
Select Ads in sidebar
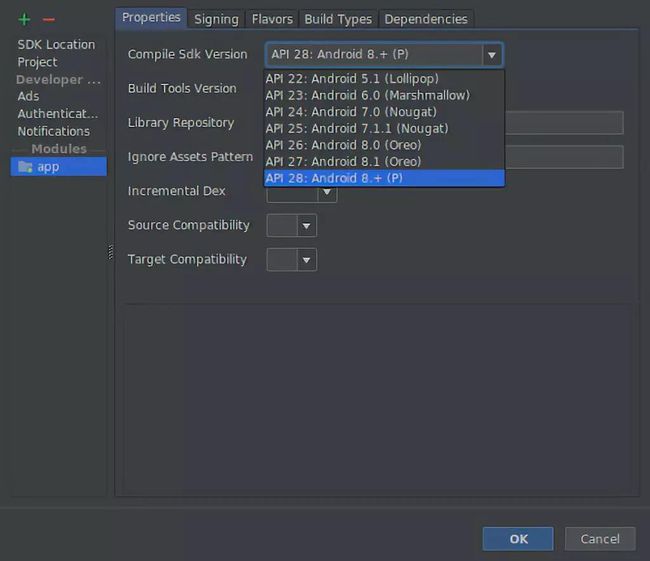[28, 96]
